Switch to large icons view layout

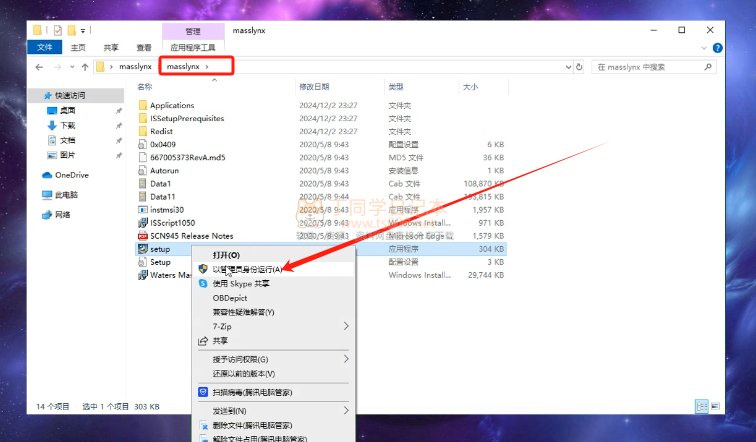coord(715,406)
